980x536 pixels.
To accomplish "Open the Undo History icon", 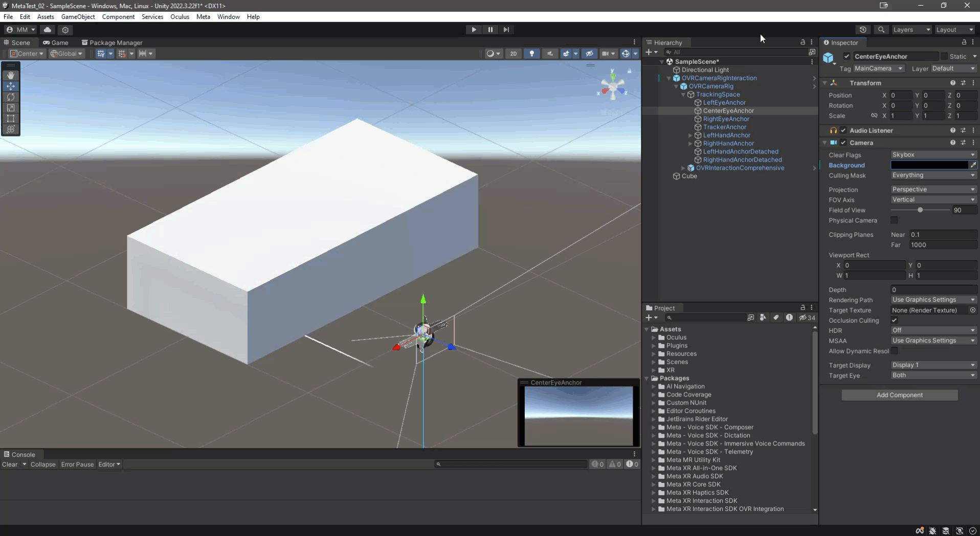I will 863,30.
